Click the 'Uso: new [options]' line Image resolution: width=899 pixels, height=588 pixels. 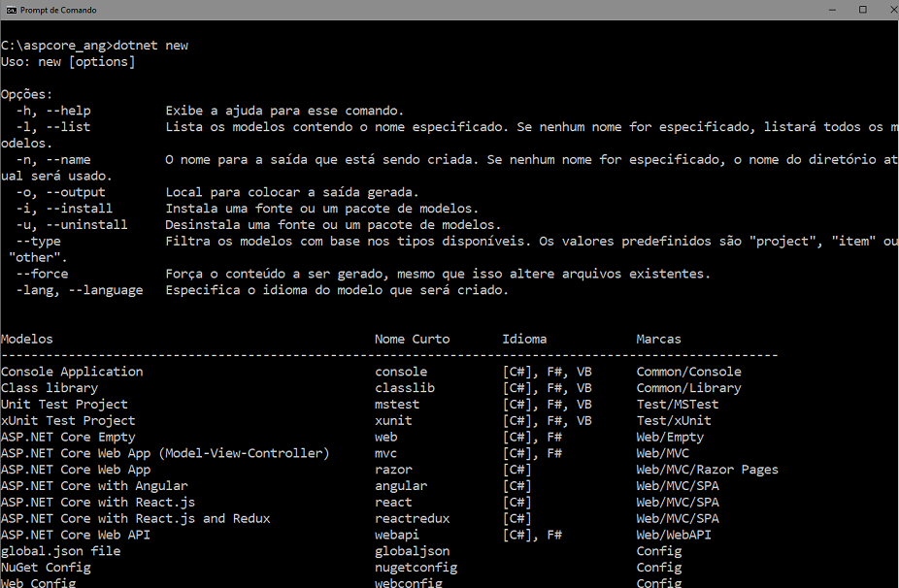coord(68,62)
